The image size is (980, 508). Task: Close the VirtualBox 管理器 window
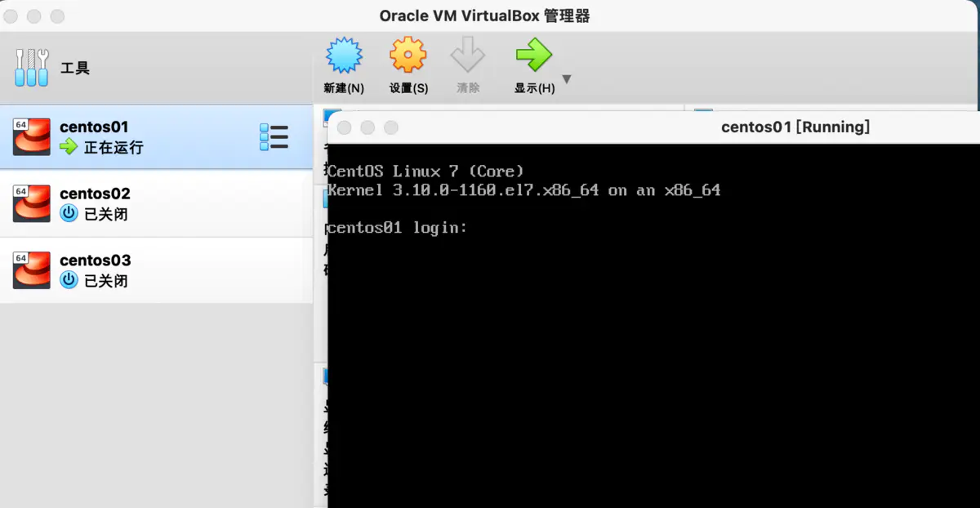(11, 16)
